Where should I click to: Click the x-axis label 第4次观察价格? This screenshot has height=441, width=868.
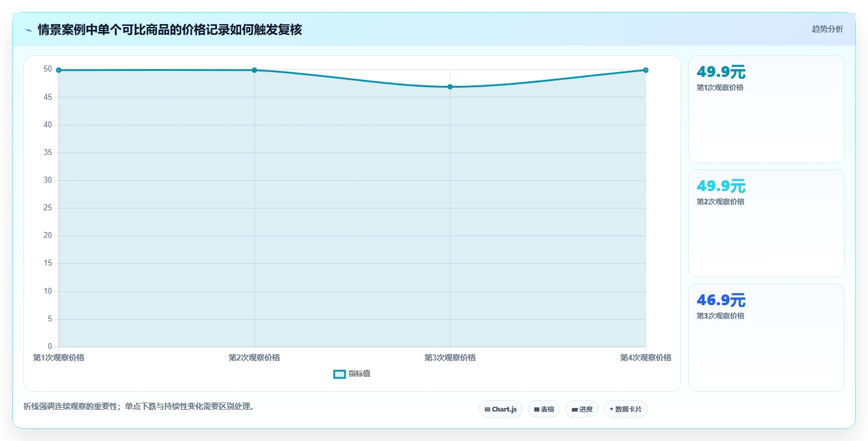tap(646, 357)
